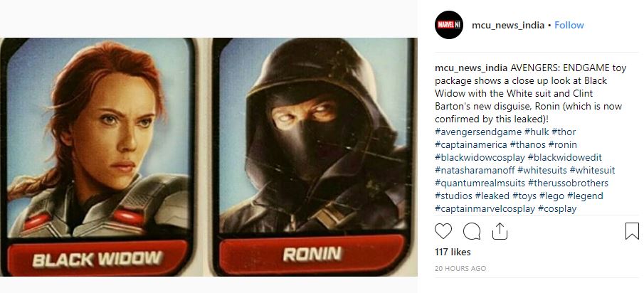Click the Black Widow card image
Image resolution: width=644 pixels, height=293 pixels.
[97, 156]
